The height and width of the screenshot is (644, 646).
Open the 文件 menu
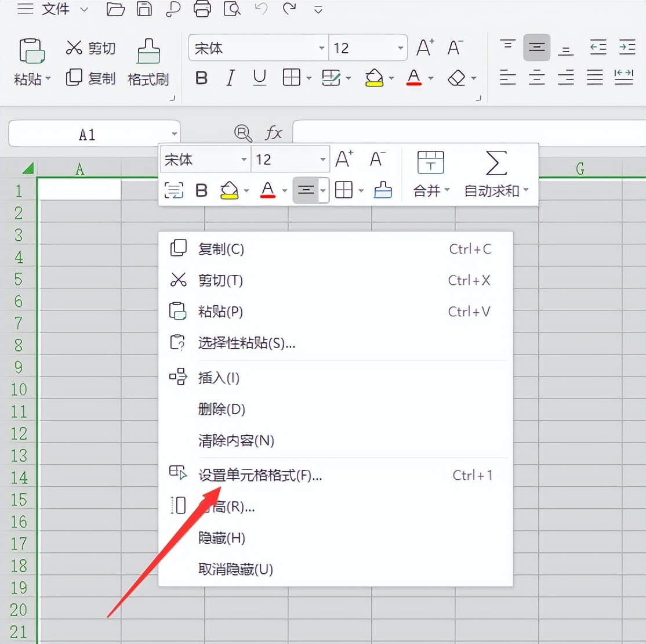click(55, 9)
